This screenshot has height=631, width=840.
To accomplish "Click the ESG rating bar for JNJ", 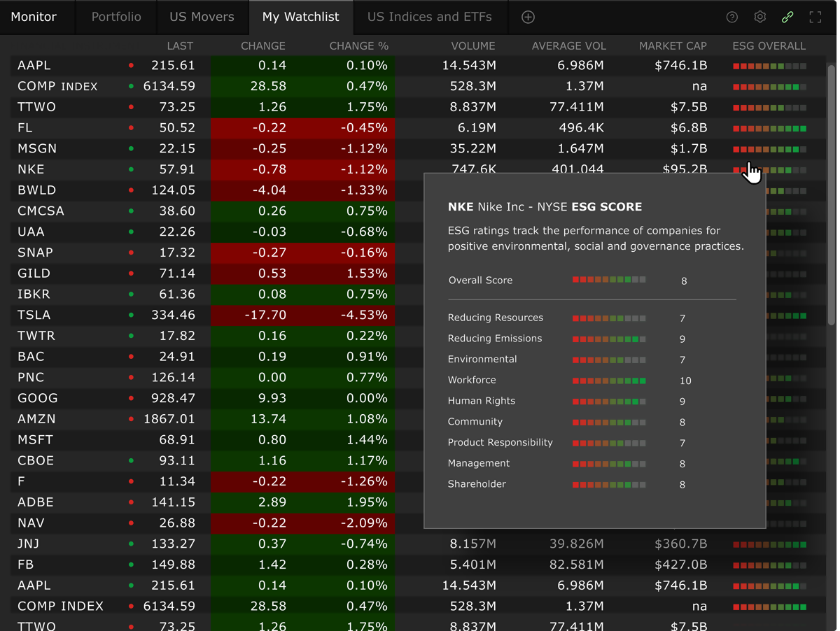I will point(769,544).
